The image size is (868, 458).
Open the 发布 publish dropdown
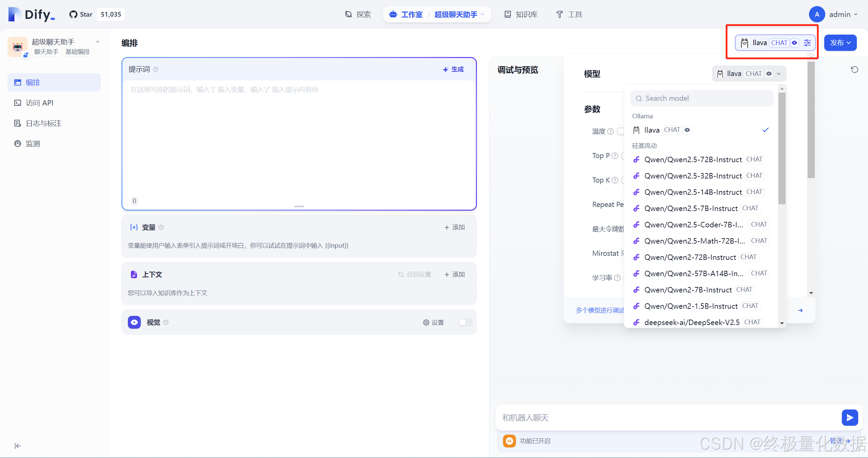(x=840, y=43)
